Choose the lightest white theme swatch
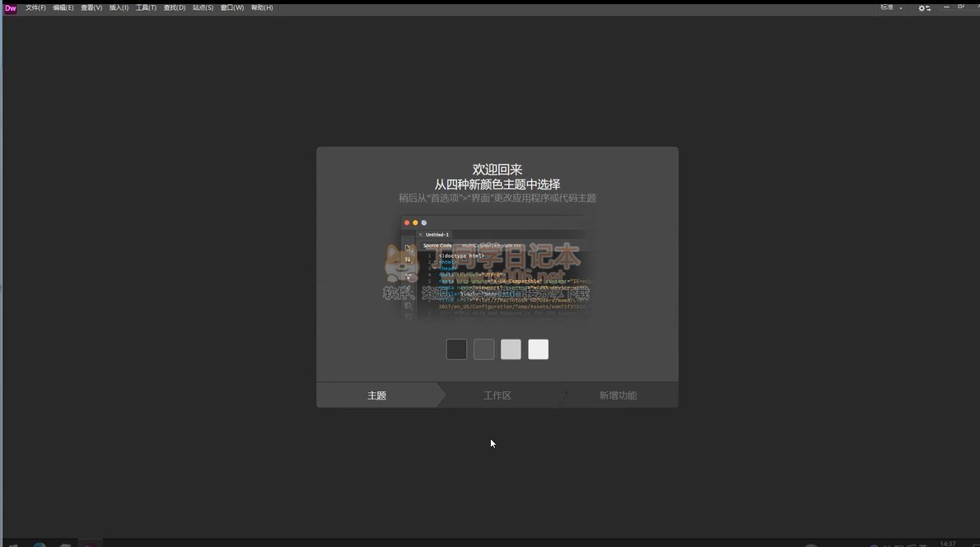Viewport: 980px width, 547px height. (538, 349)
